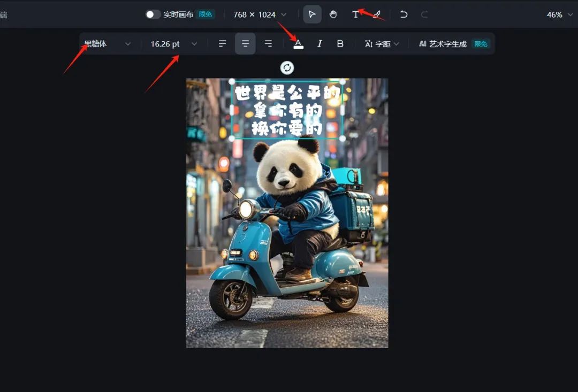Select the brush paint tool
Image resolution: width=578 pixels, height=392 pixels.
377,14
